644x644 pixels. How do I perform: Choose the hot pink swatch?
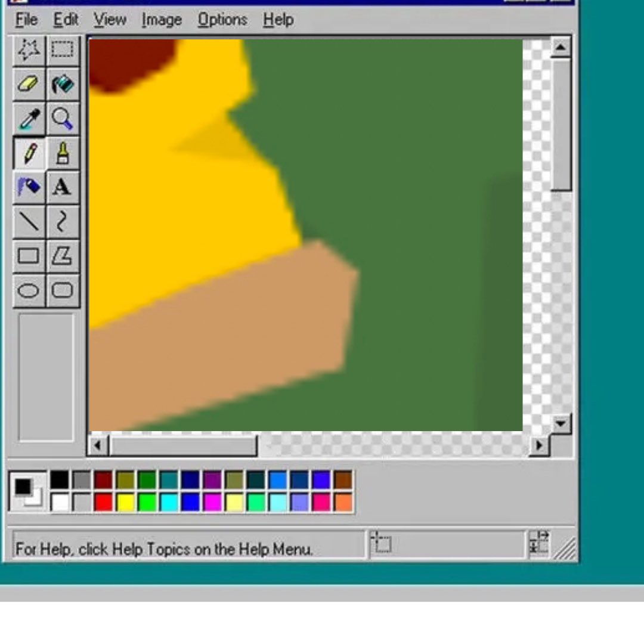point(321,502)
